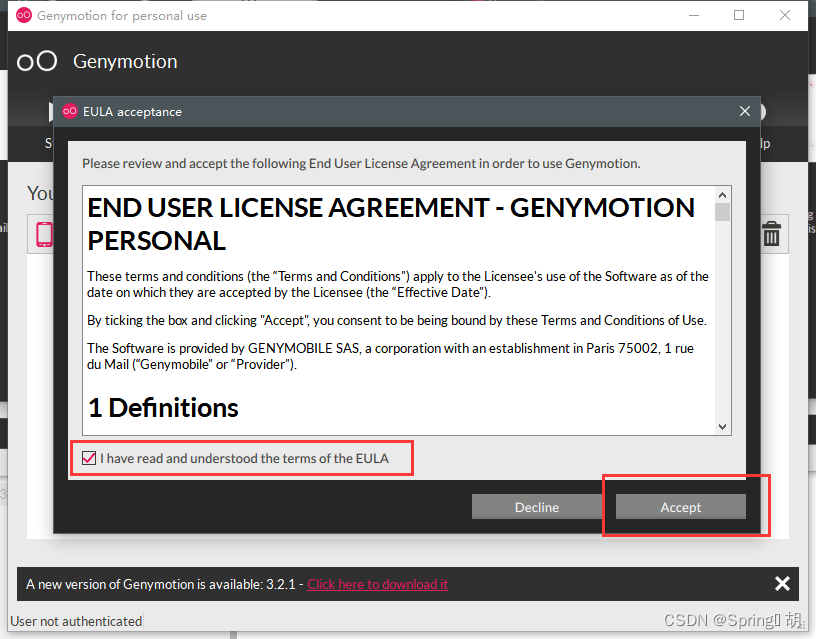
Task: Click the scrollbar down arrow in the EULA text
Action: coord(722,427)
